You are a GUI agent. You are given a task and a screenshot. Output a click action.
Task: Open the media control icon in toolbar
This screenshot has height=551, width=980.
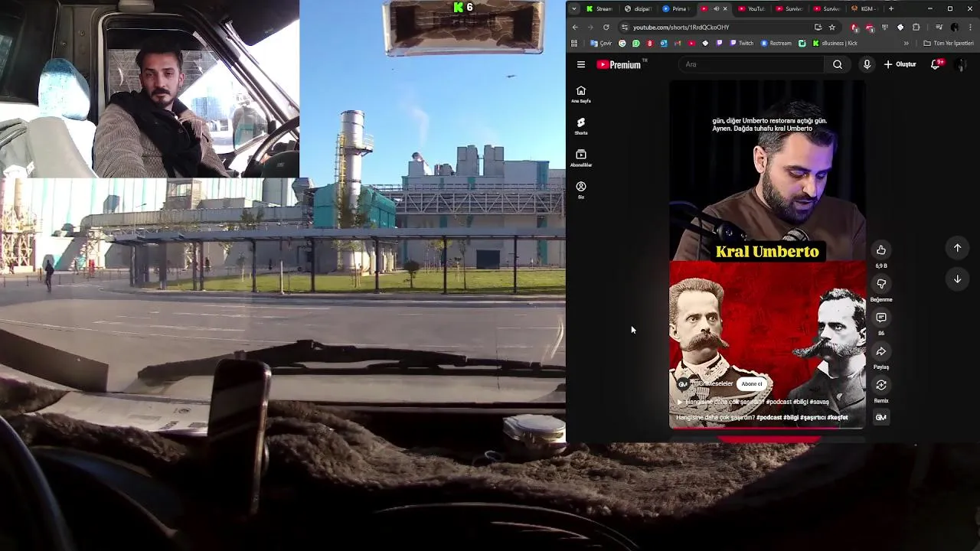click(x=939, y=28)
